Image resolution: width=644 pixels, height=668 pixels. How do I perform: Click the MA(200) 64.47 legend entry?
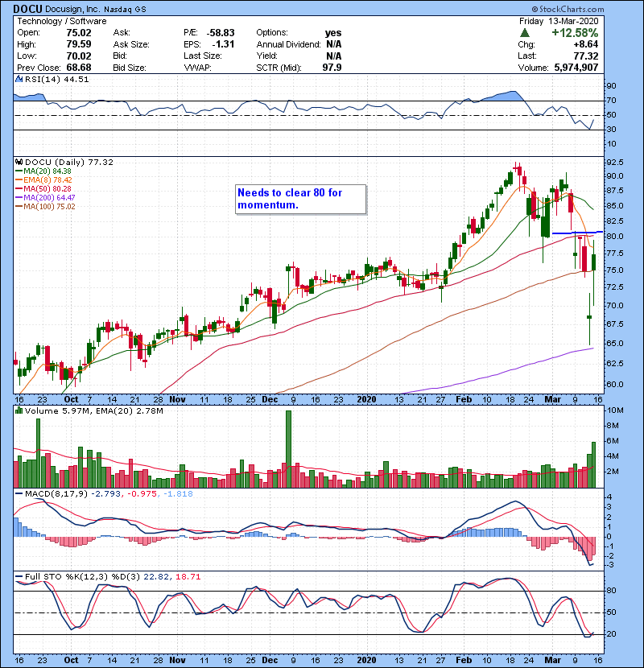(45, 198)
